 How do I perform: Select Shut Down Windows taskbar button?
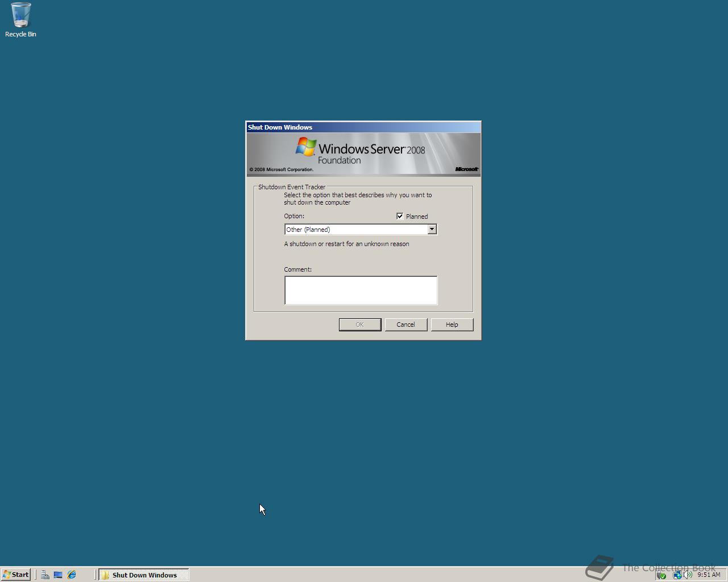pyautogui.click(x=144, y=575)
